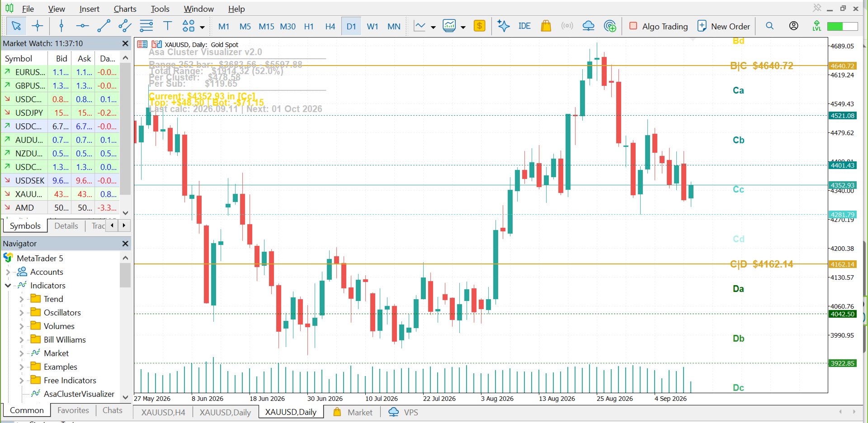The width and height of the screenshot is (868, 423).
Task: Click the IDE MetaEditor button
Action: tap(524, 26)
